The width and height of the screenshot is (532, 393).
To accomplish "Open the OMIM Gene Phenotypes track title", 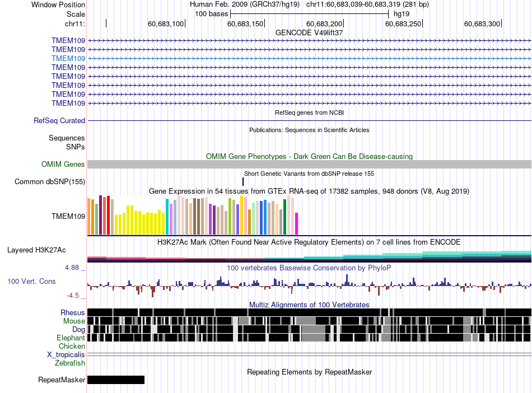I will click(309, 156).
